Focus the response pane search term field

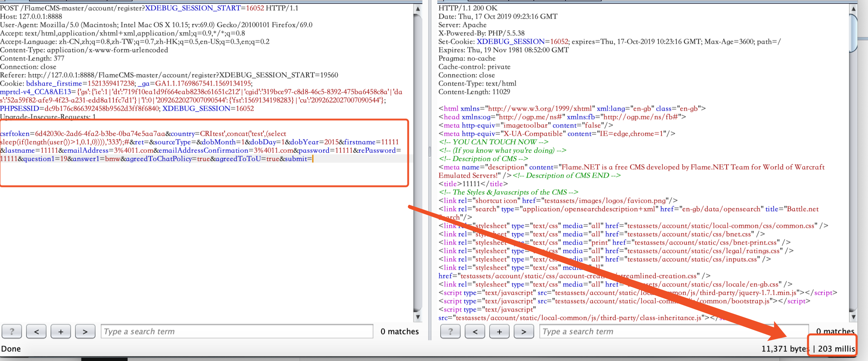[x=674, y=331]
